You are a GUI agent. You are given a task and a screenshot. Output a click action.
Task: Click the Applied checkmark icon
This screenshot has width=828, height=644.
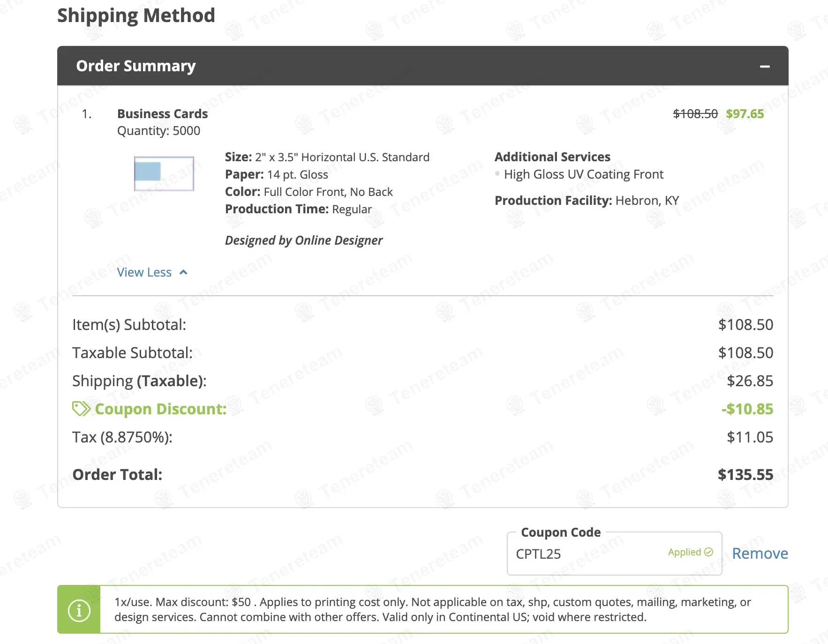(708, 552)
